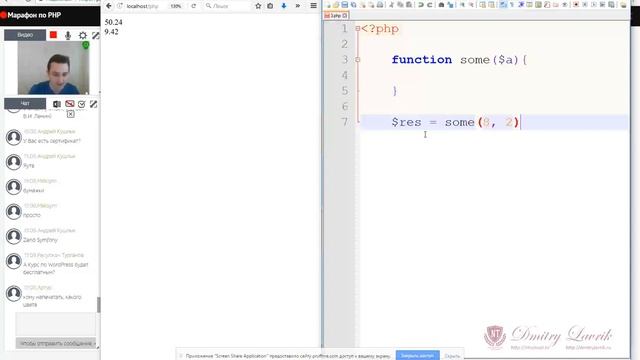Click the '50.24' output in the browser
Screen dimensions: 640x360
click(x=113, y=22)
